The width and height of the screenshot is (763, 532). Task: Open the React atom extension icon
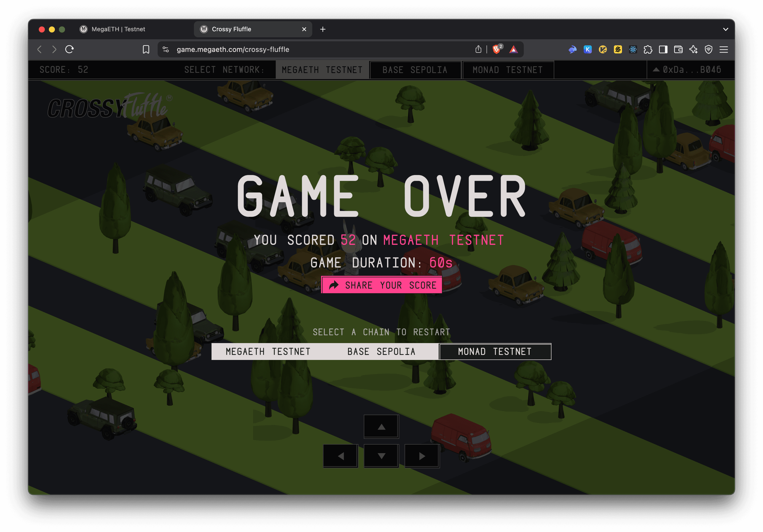633,50
